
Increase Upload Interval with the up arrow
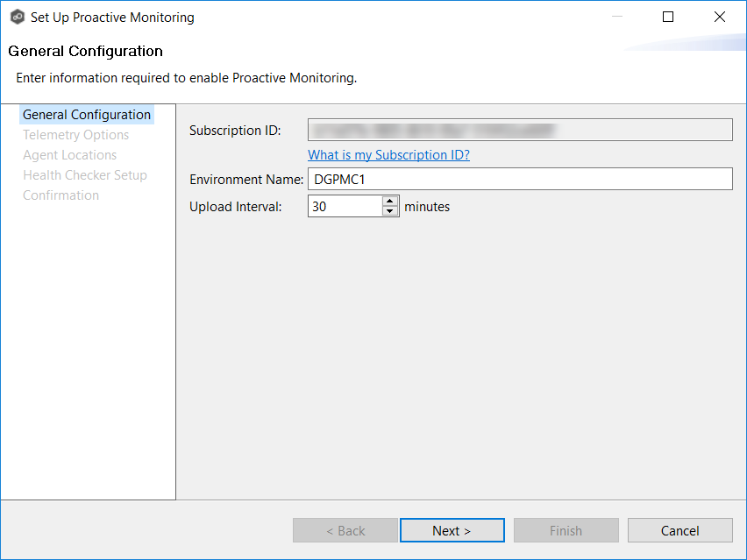click(390, 202)
